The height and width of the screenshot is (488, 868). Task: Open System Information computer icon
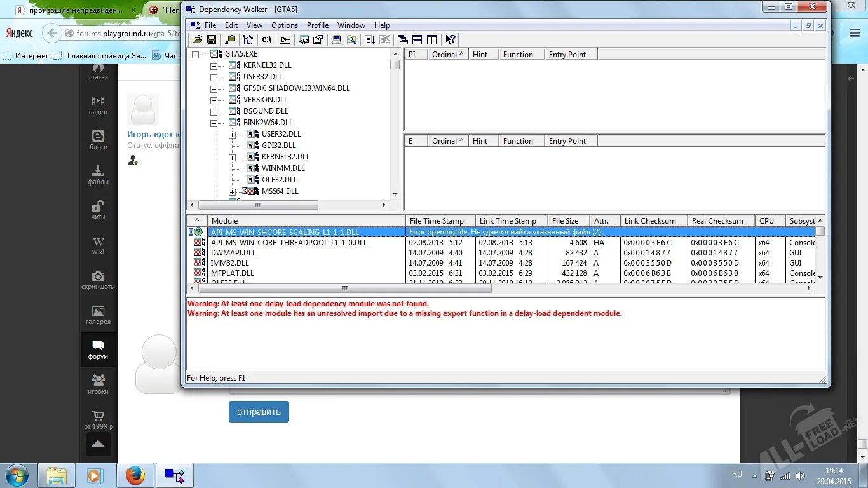point(337,39)
